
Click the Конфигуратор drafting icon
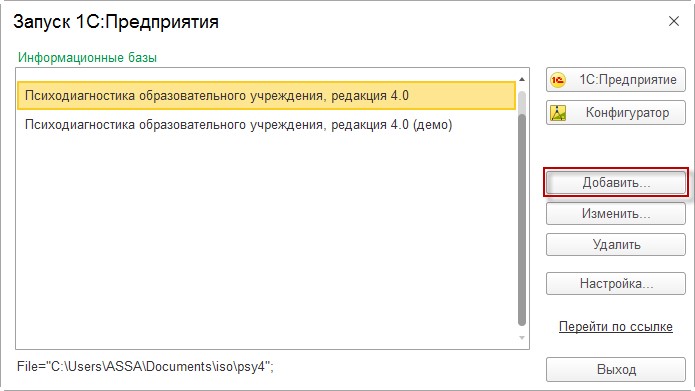558,113
